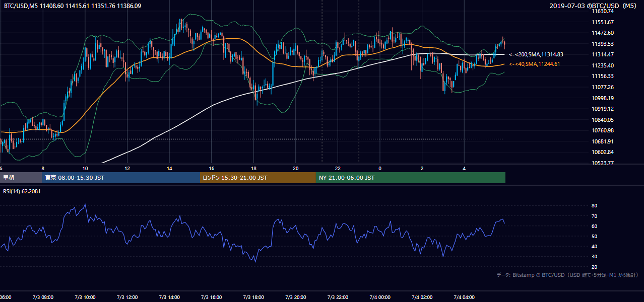Select the ロンドン 15:30-21:00 JST session bar
Image resolution: width=644 pixels, height=302 pixels.
[258, 178]
